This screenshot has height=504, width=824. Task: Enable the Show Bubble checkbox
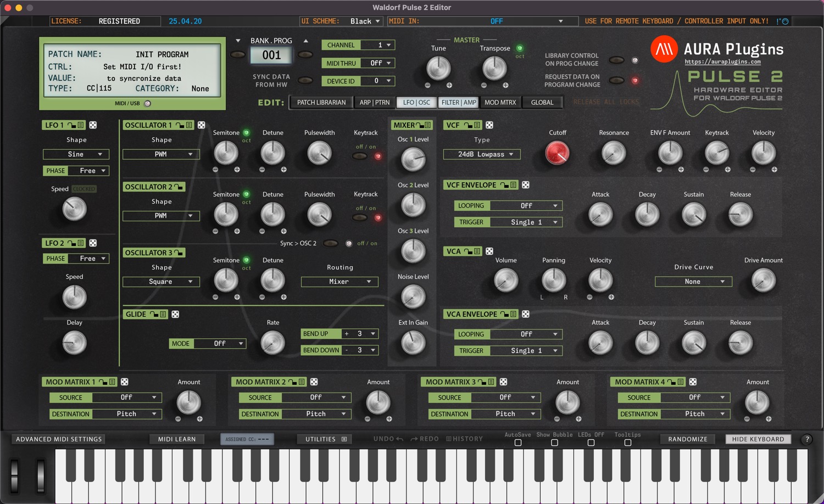[554, 443]
